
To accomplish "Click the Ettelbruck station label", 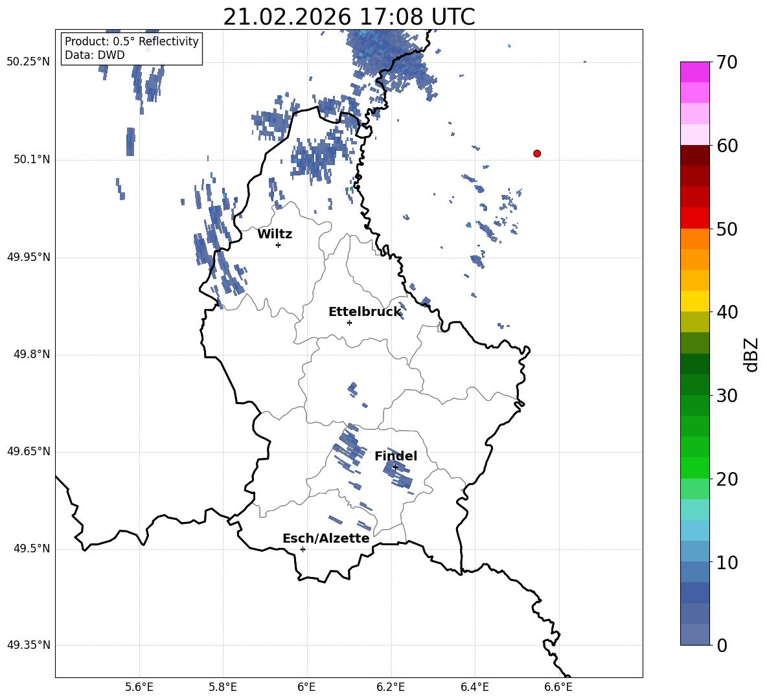I will pyautogui.click(x=365, y=312).
